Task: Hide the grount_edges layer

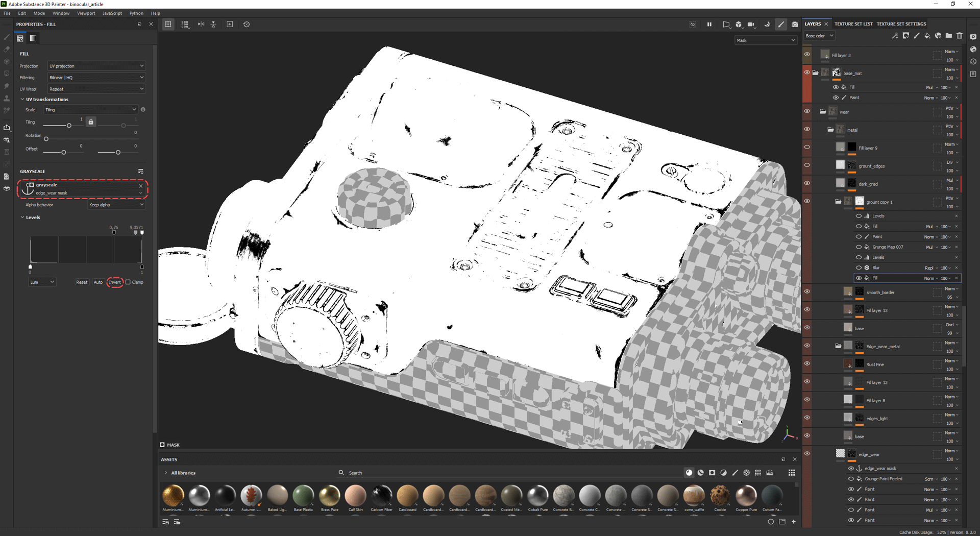Action: click(x=807, y=165)
